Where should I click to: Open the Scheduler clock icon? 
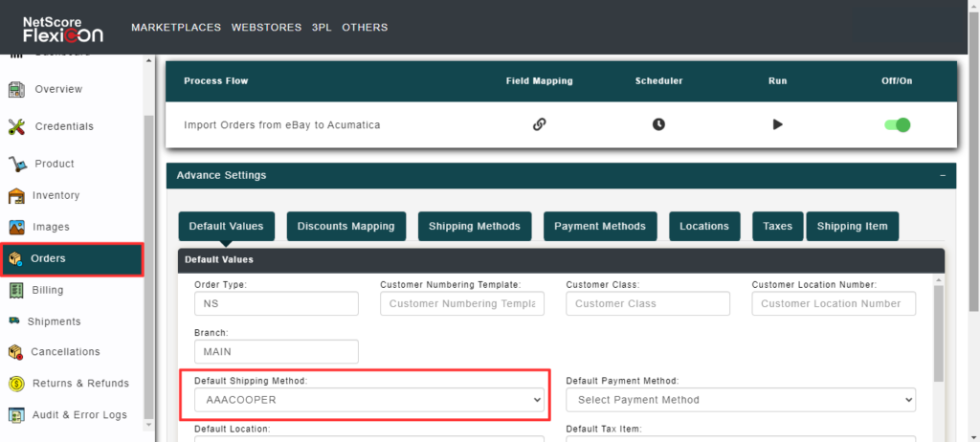pyautogui.click(x=658, y=124)
